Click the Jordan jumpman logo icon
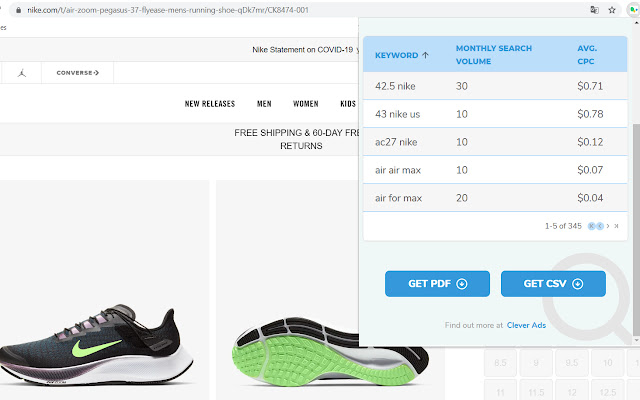Image resolution: width=640 pixels, height=400 pixels. [x=22, y=73]
